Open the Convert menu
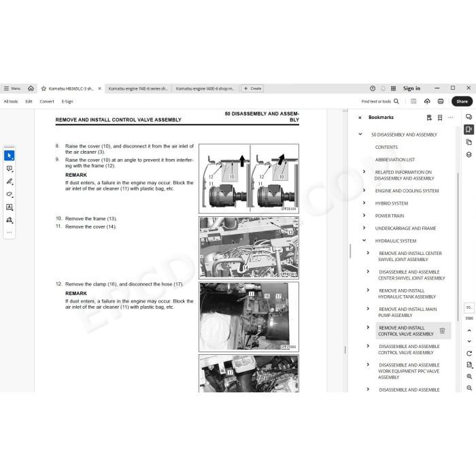Screen dimensions: 476x476 pos(47,101)
